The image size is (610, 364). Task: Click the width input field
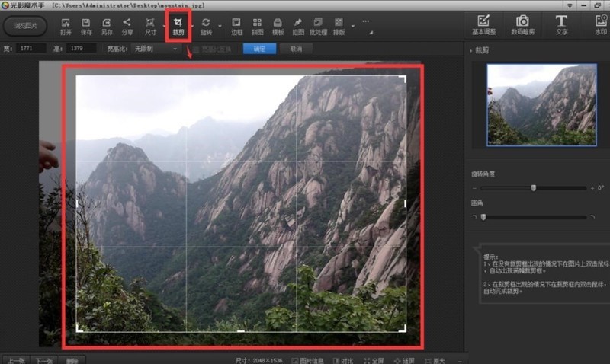click(x=33, y=49)
